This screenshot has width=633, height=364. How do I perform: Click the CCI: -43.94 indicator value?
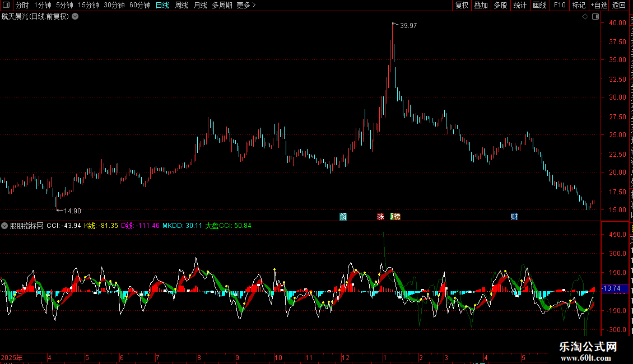pos(64,226)
